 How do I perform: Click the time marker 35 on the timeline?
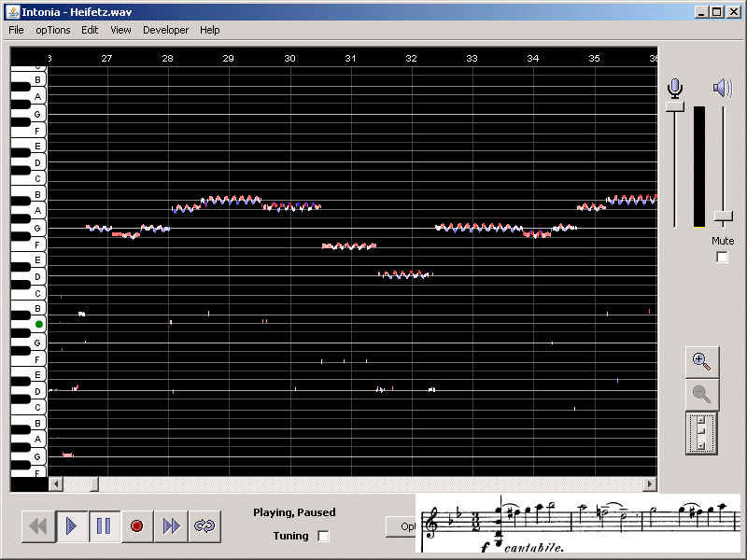(594, 58)
